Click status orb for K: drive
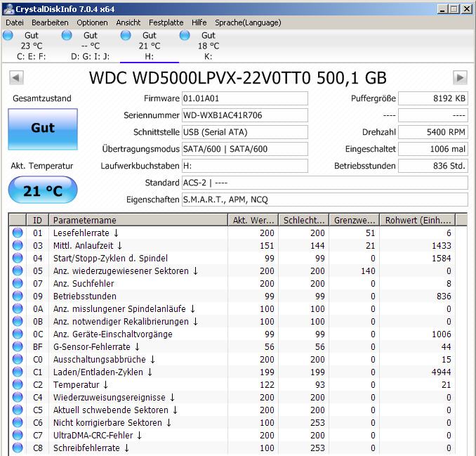 pos(185,35)
